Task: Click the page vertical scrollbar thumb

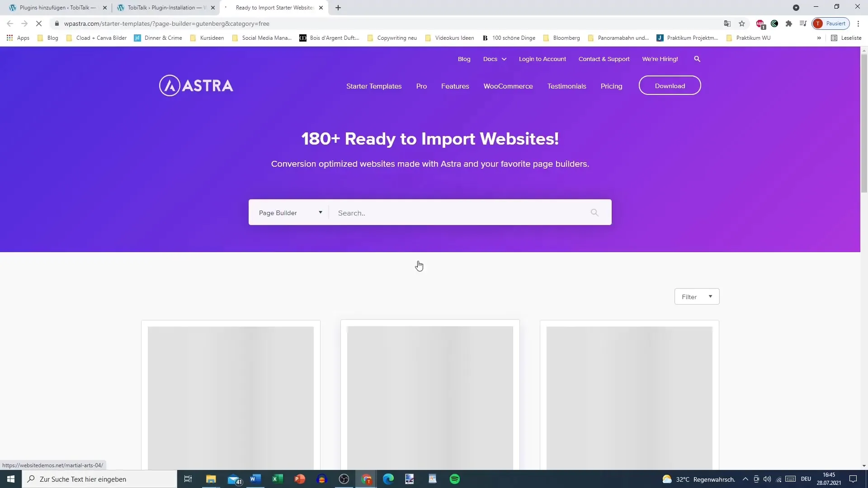Action: point(864,123)
